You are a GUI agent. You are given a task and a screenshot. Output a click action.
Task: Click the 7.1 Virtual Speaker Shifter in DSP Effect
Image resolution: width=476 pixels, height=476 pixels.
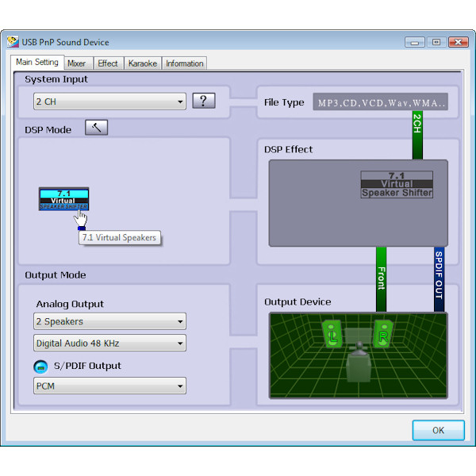[397, 184]
